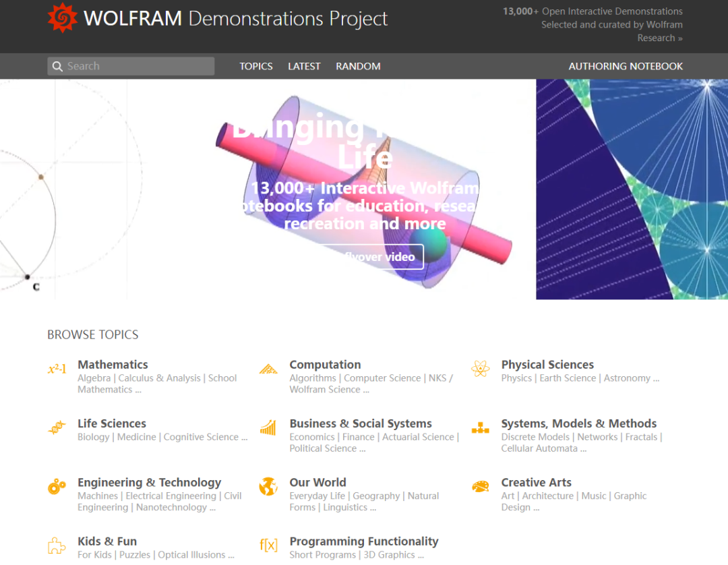728x565 pixels.
Task: Select the Cognitive Science subtopic
Action: [x=201, y=437]
